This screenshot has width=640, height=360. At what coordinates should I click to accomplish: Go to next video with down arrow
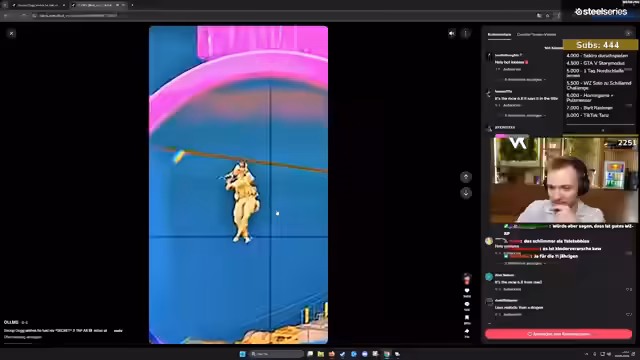click(x=466, y=193)
